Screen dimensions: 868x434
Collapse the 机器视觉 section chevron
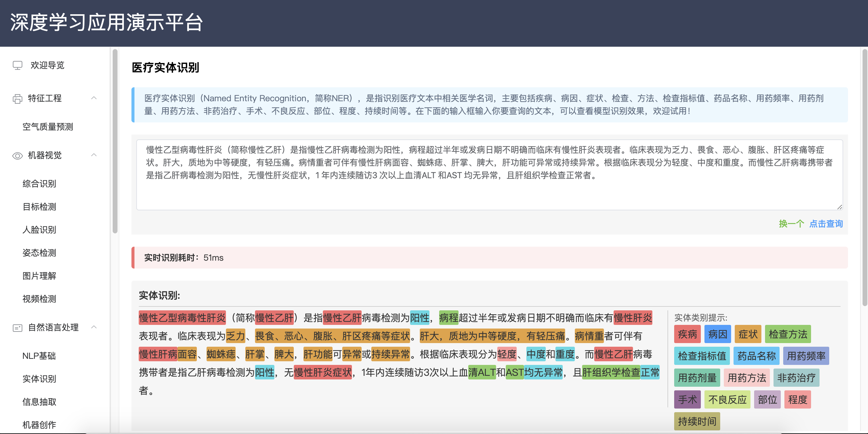(x=94, y=155)
